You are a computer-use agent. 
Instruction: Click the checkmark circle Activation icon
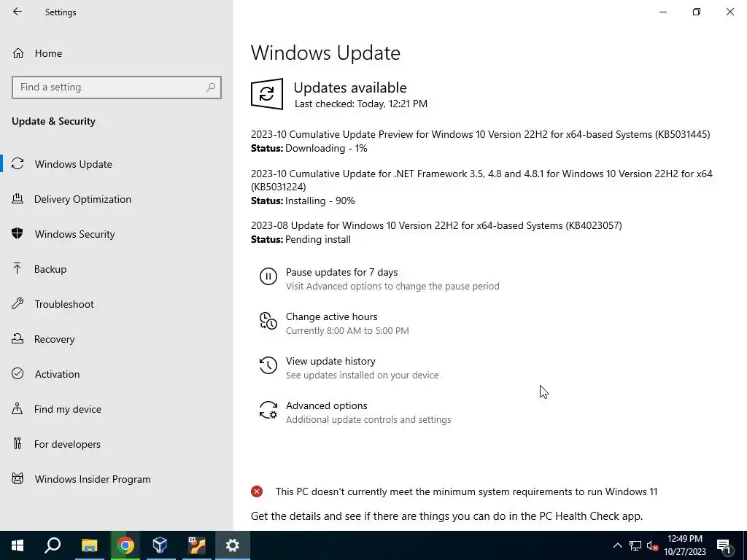18,373
